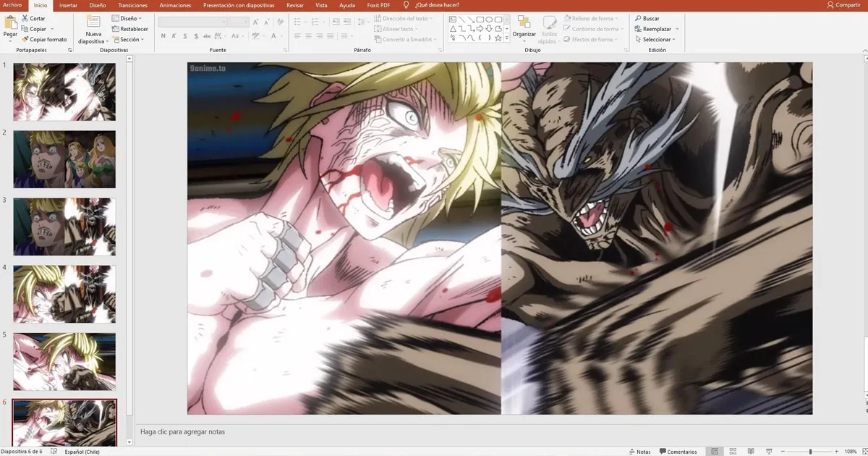The width and height of the screenshot is (868, 456).
Task: Switch to Vista tab
Action: (321, 5)
